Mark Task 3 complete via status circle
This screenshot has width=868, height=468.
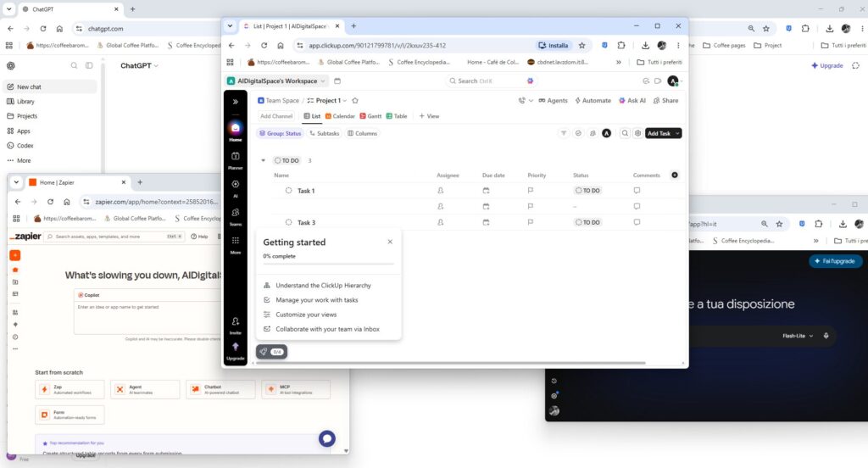(288, 222)
